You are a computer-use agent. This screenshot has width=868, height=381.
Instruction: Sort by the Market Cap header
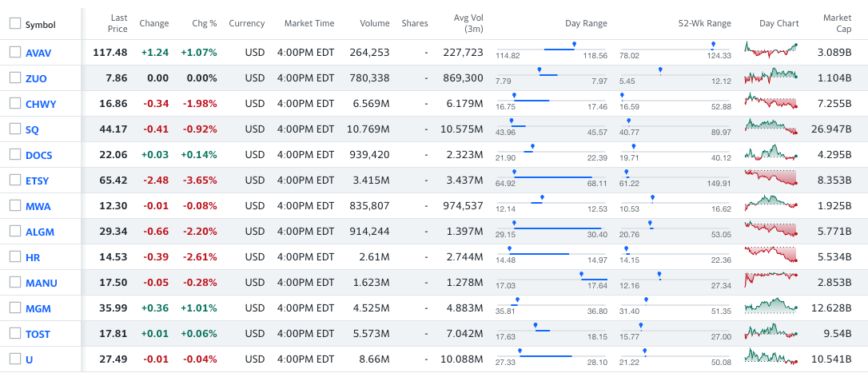tap(837, 23)
